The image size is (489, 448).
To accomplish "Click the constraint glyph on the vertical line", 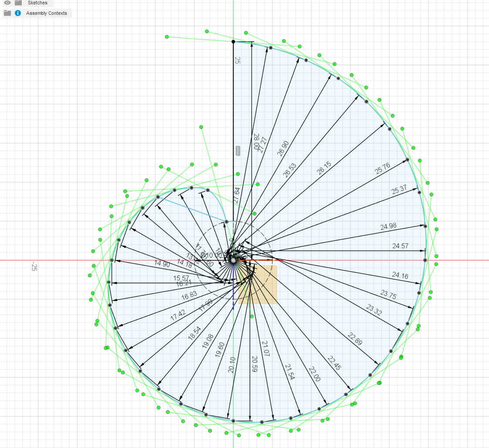I will click(237, 151).
